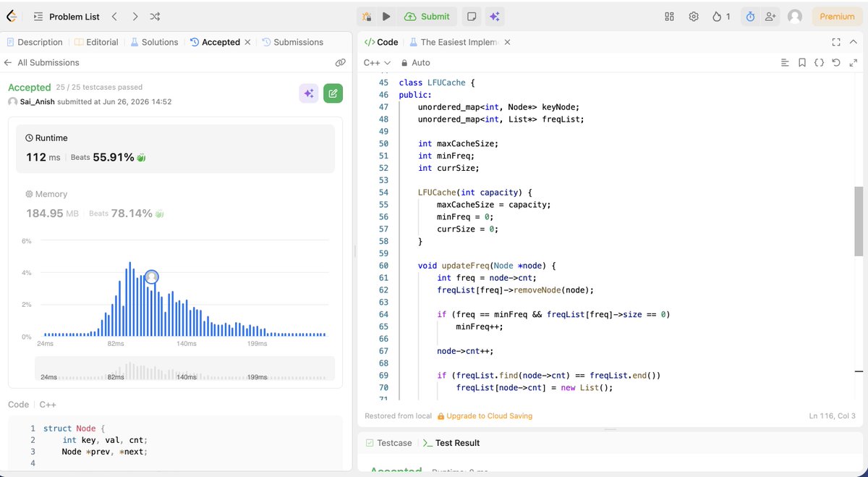
Task: Click the AI sparkle icon in top toolbar
Action: 495,16
